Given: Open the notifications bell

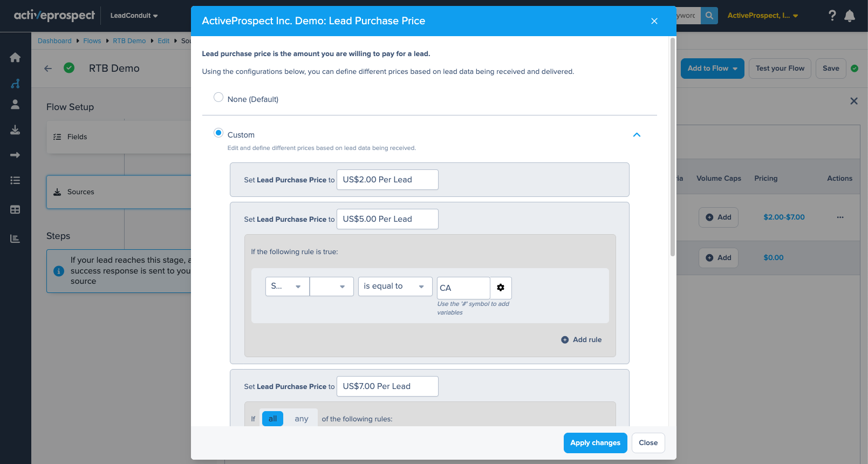Looking at the screenshot, I should (x=850, y=16).
